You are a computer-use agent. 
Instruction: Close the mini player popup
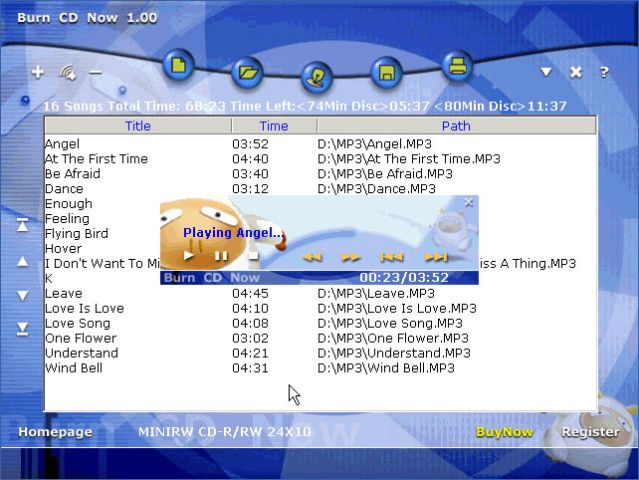[468, 202]
